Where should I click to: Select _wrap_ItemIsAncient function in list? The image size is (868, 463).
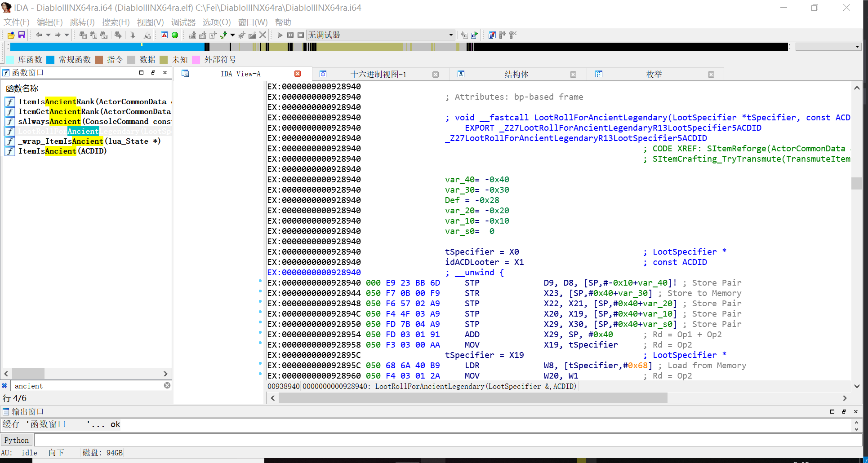88,141
